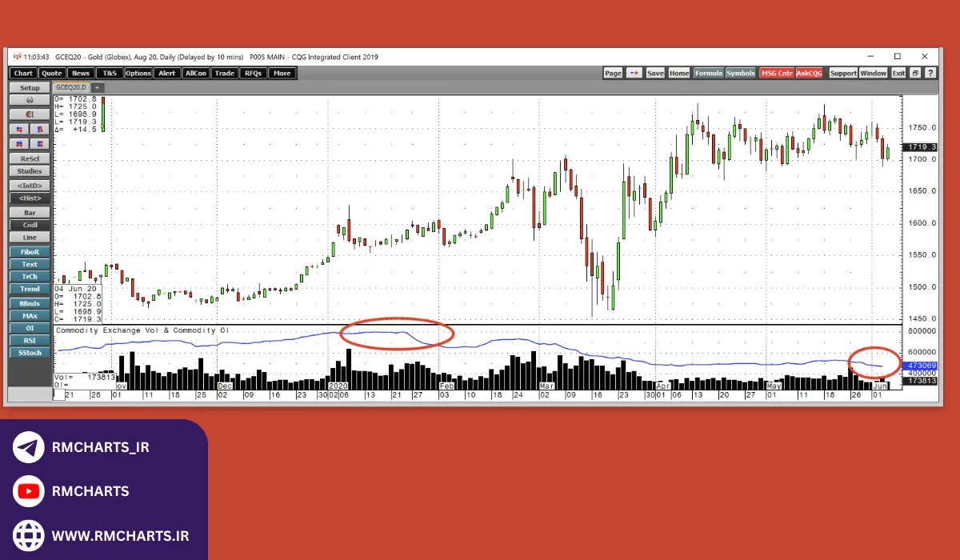Screen dimensions: 960x560
Task: Add the RSI study to chart
Action: coord(30,339)
